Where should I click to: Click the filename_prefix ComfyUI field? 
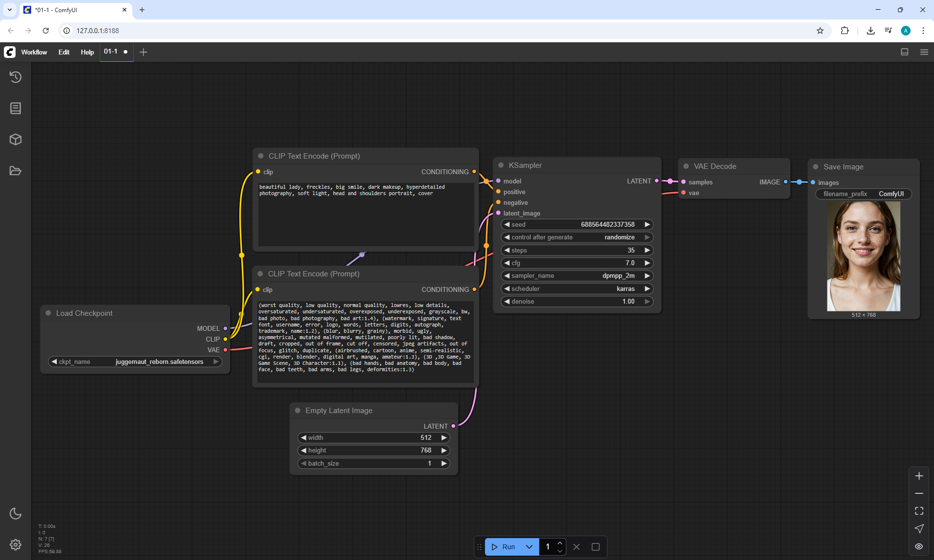tap(863, 194)
